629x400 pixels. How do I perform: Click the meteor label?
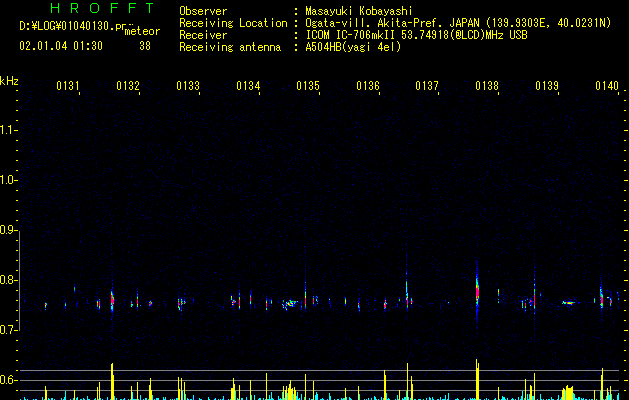142,31
